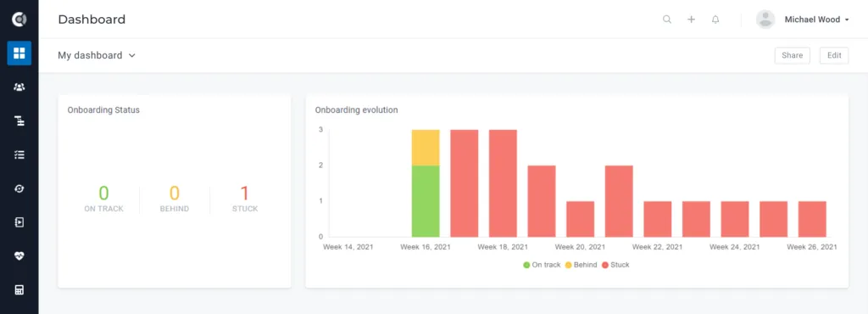Toggle the On track legend item
868x314 pixels.
pos(542,265)
